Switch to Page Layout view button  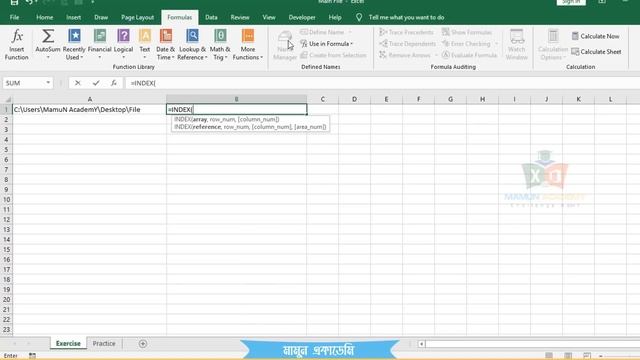tap(568, 356)
